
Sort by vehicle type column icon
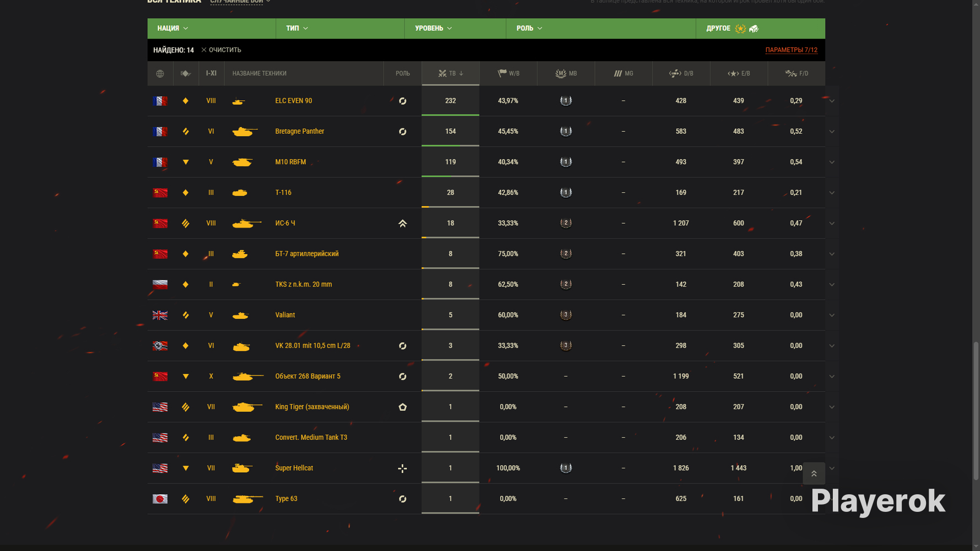coord(186,73)
